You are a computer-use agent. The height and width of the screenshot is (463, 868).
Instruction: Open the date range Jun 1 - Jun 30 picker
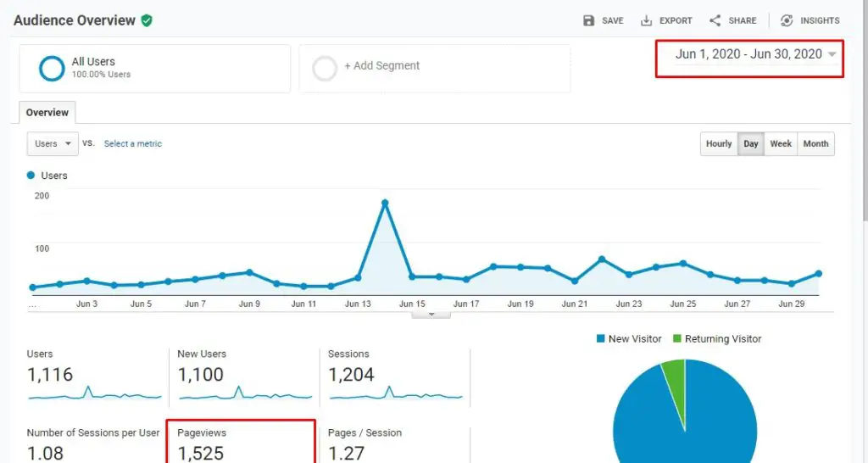pos(755,54)
